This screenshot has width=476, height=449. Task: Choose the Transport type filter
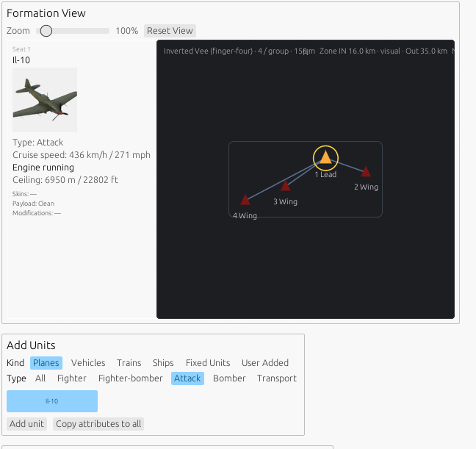point(276,378)
